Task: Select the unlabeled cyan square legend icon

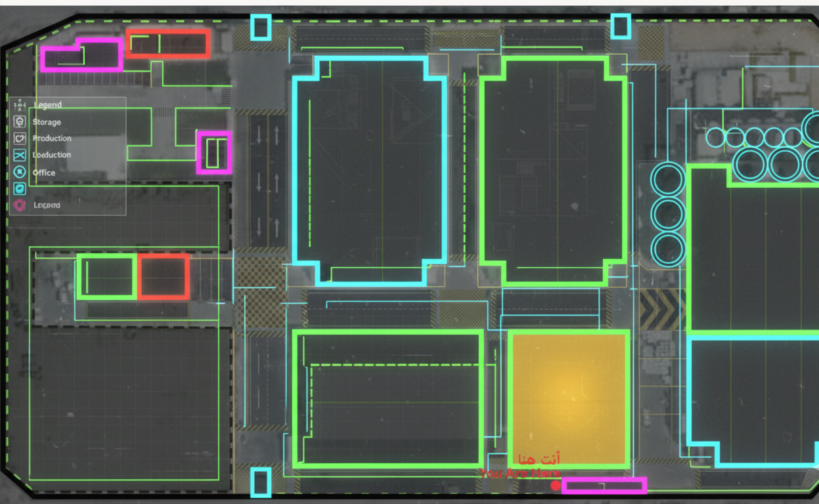Action: coord(20,188)
